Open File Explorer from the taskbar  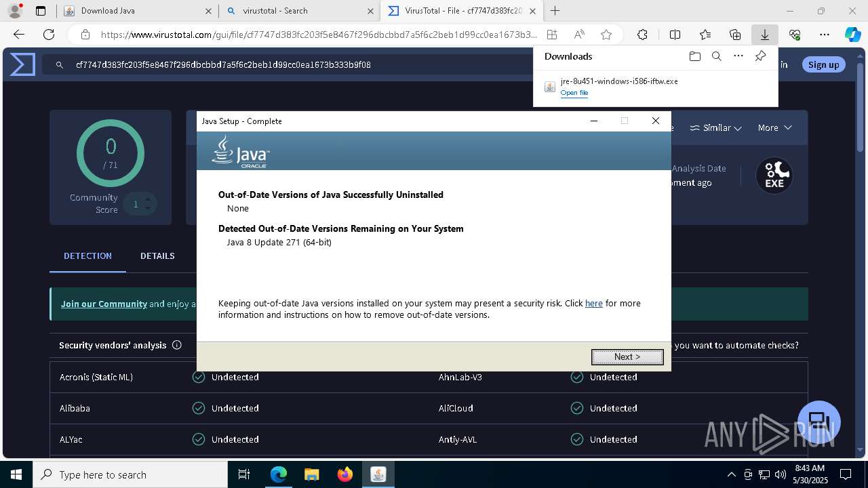tap(311, 474)
